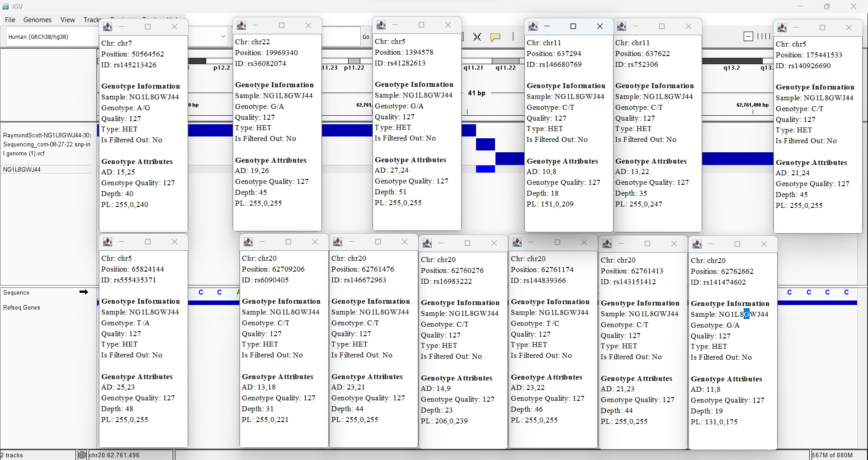Click the window icon of the rs555435371 popup
This screenshot has width=868, height=460.
click(x=108, y=242)
